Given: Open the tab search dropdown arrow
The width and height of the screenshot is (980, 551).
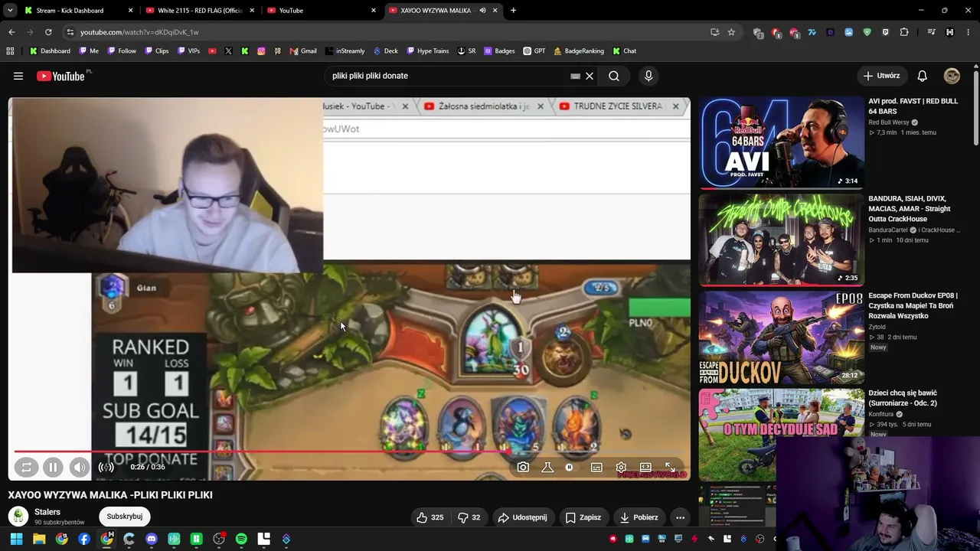Looking at the screenshot, I should click(x=10, y=11).
